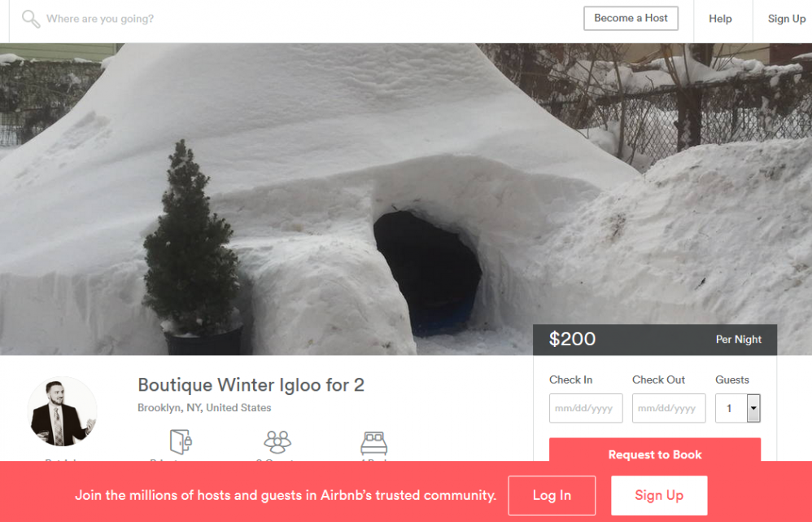Screen dimensions: 812x522
Task: Click the Become a Host button
Action: [631, 18]
